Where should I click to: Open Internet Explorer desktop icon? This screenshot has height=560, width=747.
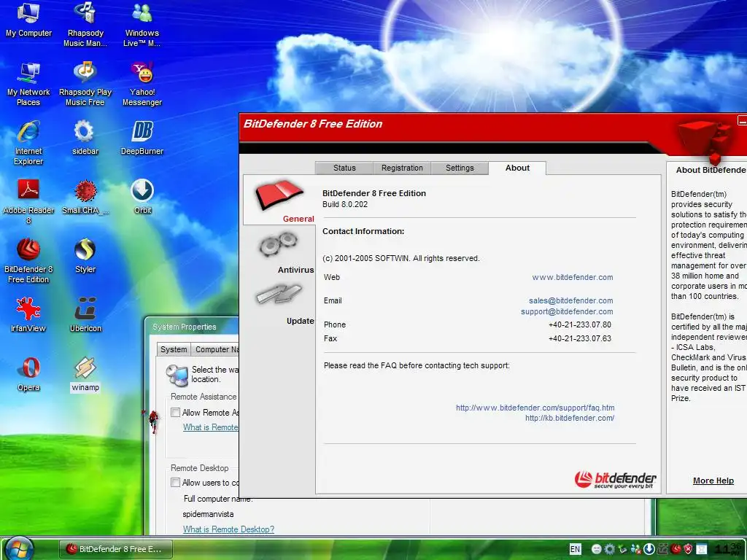[28, 143]
